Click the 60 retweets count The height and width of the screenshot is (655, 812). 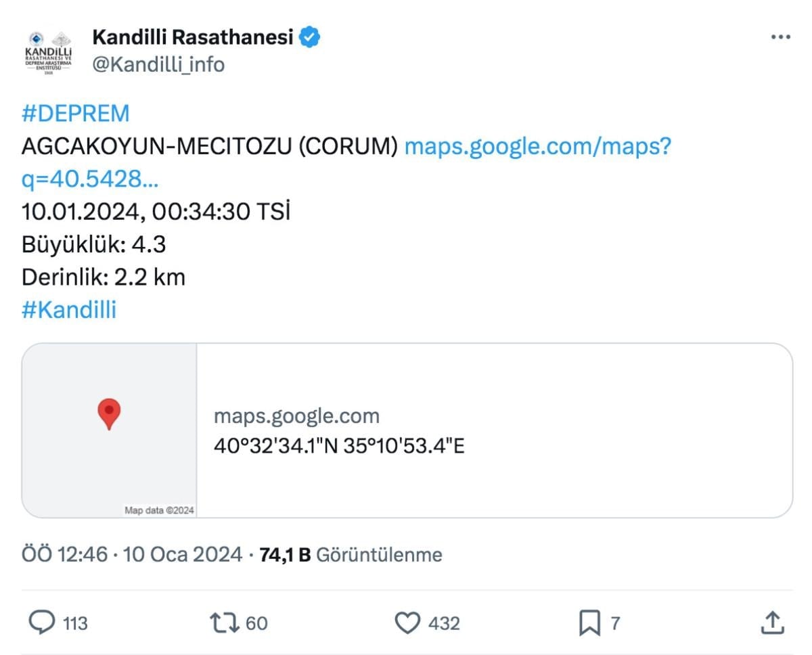click(256, 623)
